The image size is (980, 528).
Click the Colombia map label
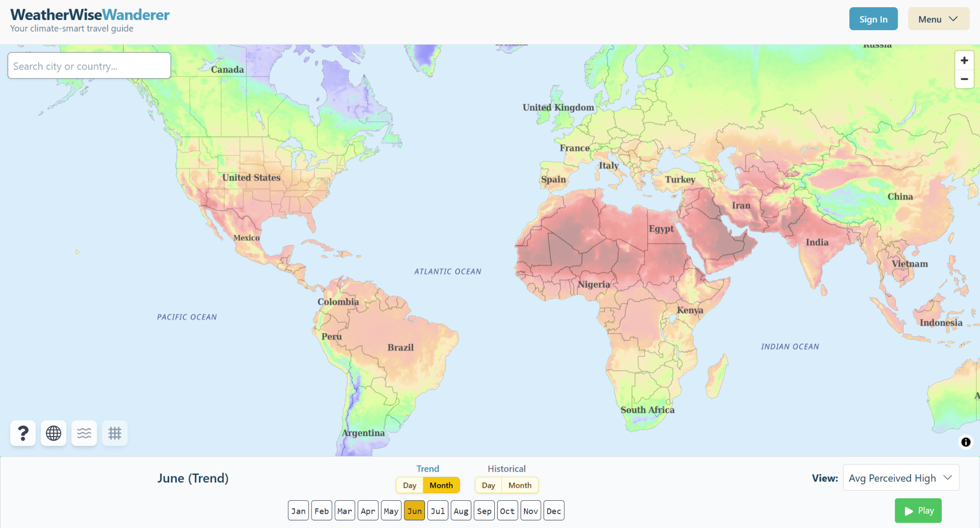(x=338, y=302)
